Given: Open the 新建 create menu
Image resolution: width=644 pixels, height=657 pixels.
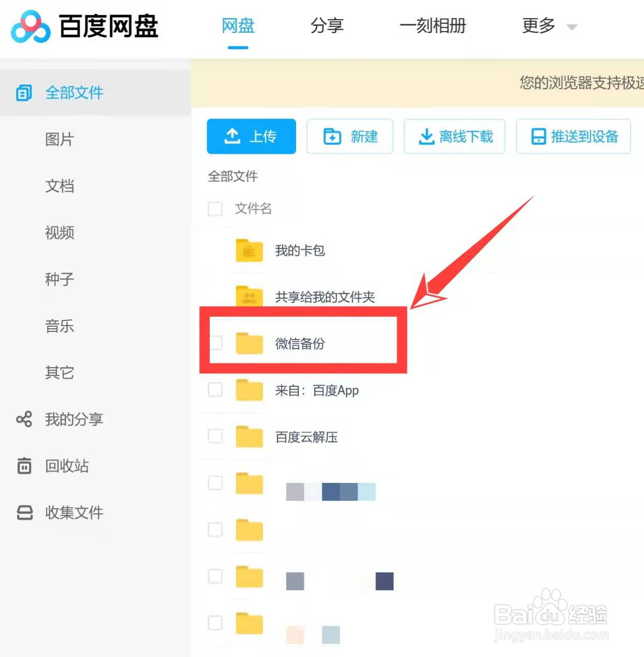Looking at the screenshot, I should (x=350, y=137).
